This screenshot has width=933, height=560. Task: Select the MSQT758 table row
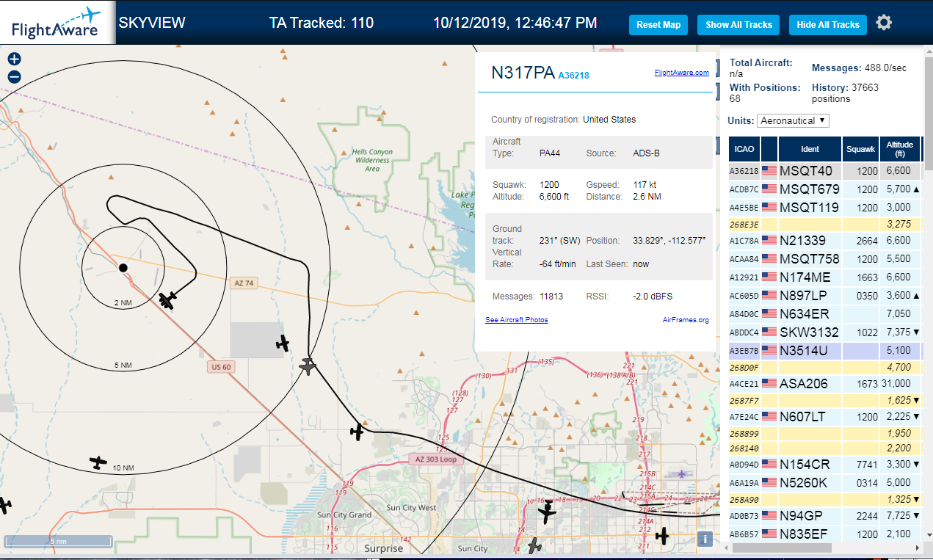pos(825,258)
